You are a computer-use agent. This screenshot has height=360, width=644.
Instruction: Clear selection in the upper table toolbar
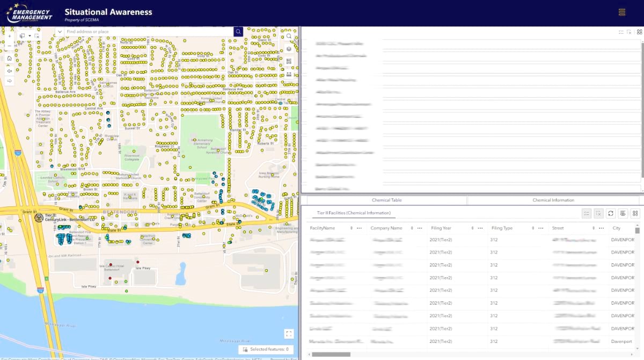coord(629,32)
